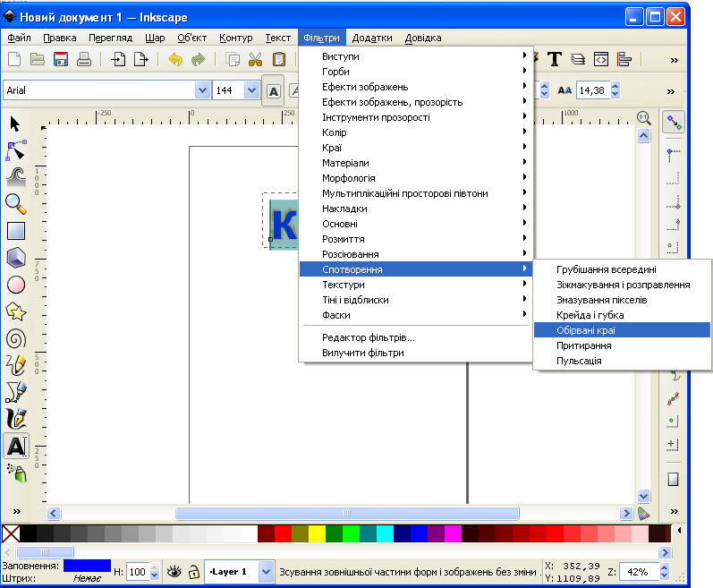
Task: Select the Circle/Ellipse tool
Action: [x=16, y=285]
